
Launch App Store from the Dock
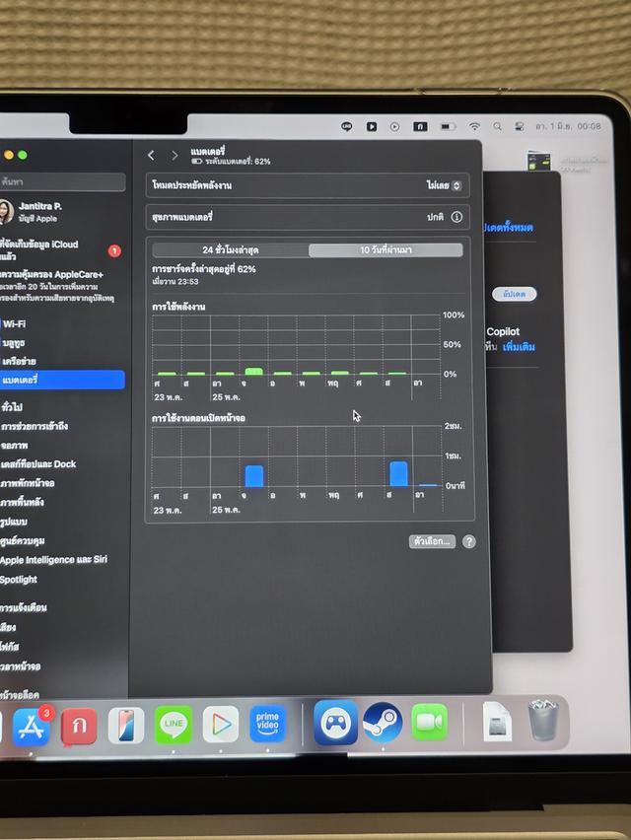point(32,727)
